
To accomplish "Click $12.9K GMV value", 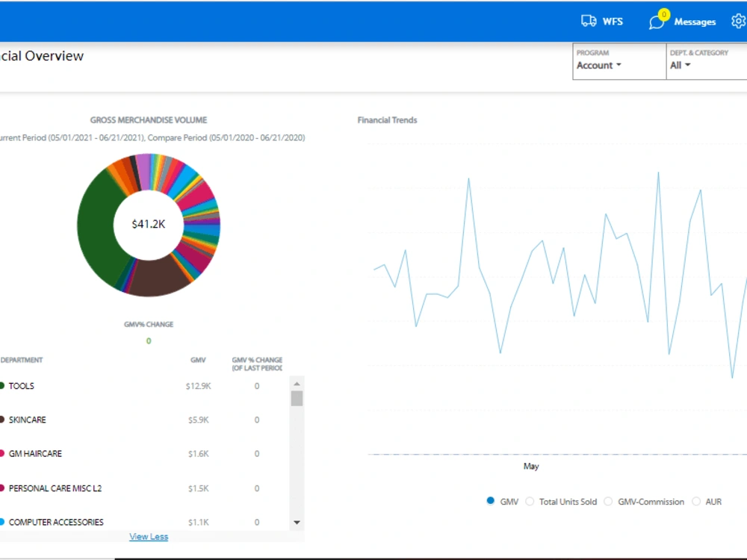I will click(198, 386).
